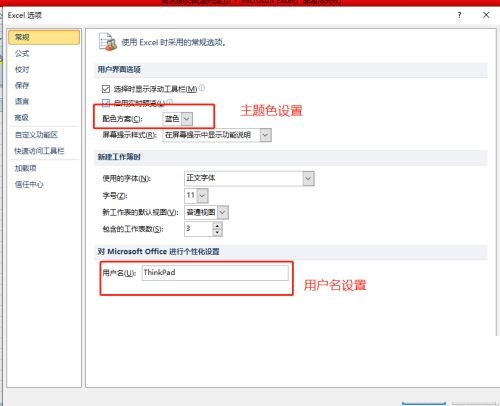Open 快速访问工具栏 settings
This screenshot has height=406, width=500.
tap(39, 151)
